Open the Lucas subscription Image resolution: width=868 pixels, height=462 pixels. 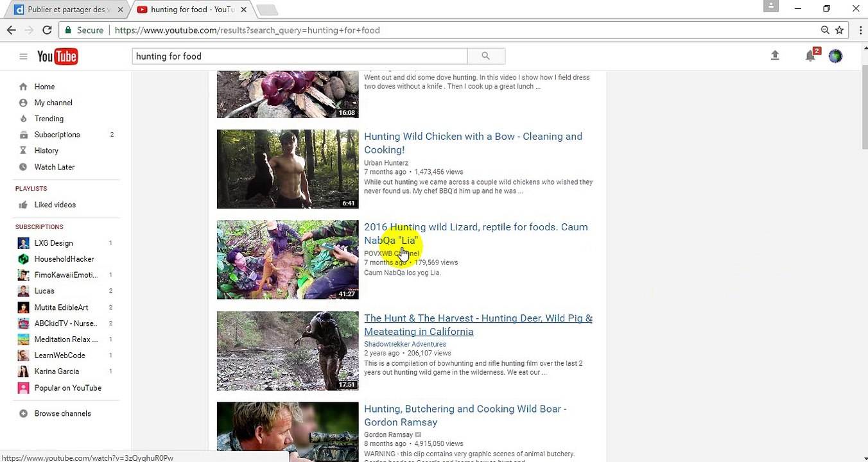point(44,291)
